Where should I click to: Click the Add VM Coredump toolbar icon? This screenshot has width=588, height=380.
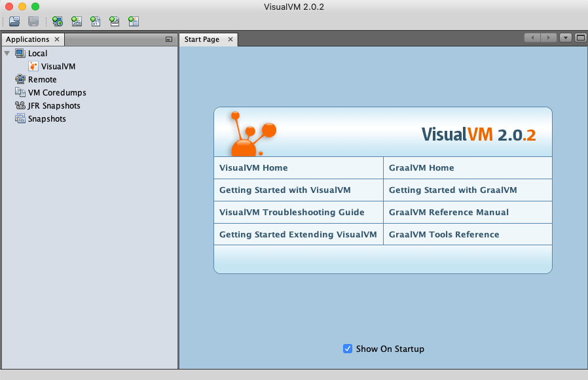coord(96,22)
